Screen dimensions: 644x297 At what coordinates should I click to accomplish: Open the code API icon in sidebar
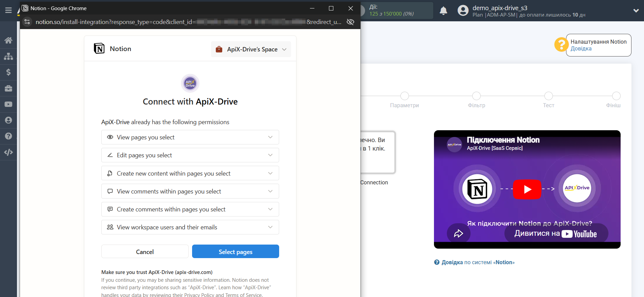pos(8,152)
